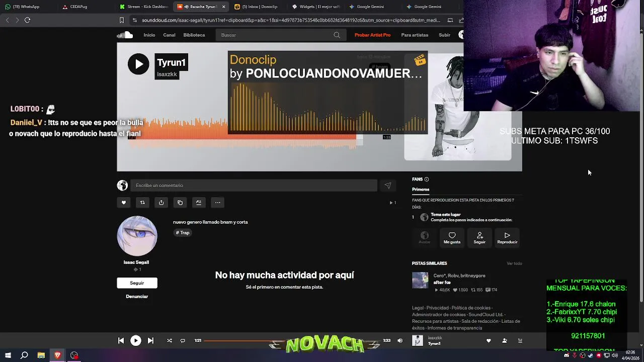Play the Tyrun1 track with the large play button
The image size is (644, 362).
tap(138, 64)
